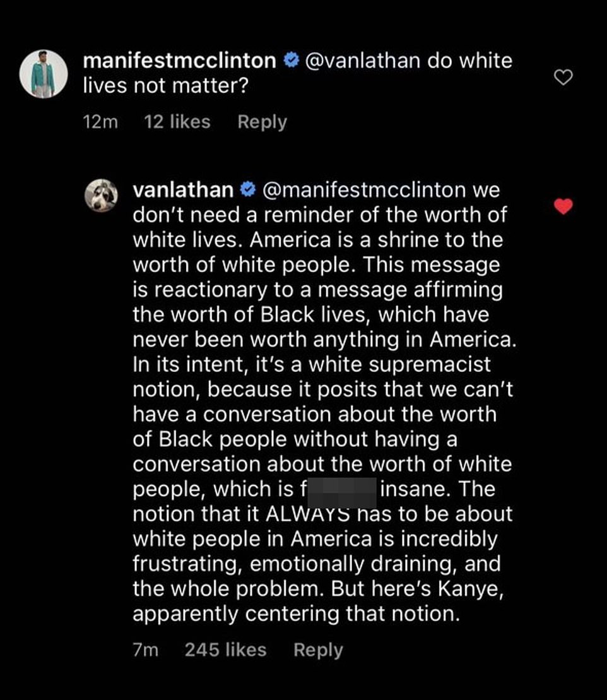This screenshot has width=607, height=700.
Task: Open manifestmcclinton's profile picture
Action: point(43,74)
